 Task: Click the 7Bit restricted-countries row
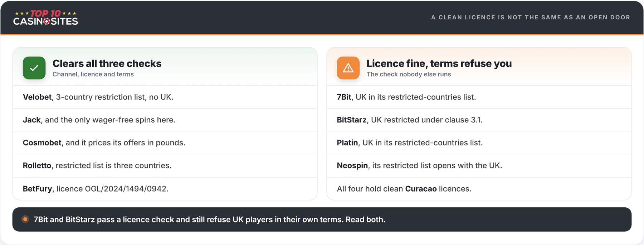(479, 97)
